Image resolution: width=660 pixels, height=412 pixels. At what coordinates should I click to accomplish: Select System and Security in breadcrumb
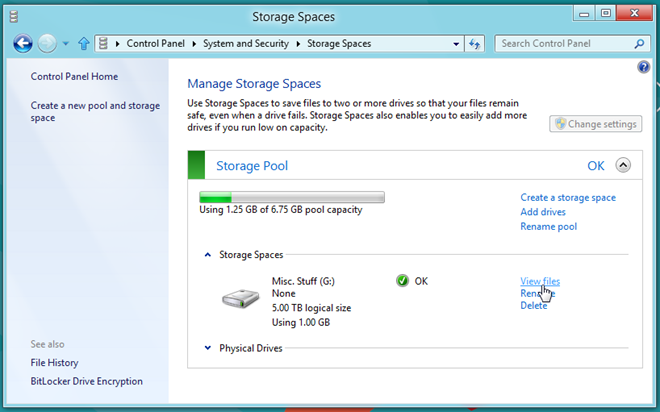pyautogui.click(x=246, y=43)
